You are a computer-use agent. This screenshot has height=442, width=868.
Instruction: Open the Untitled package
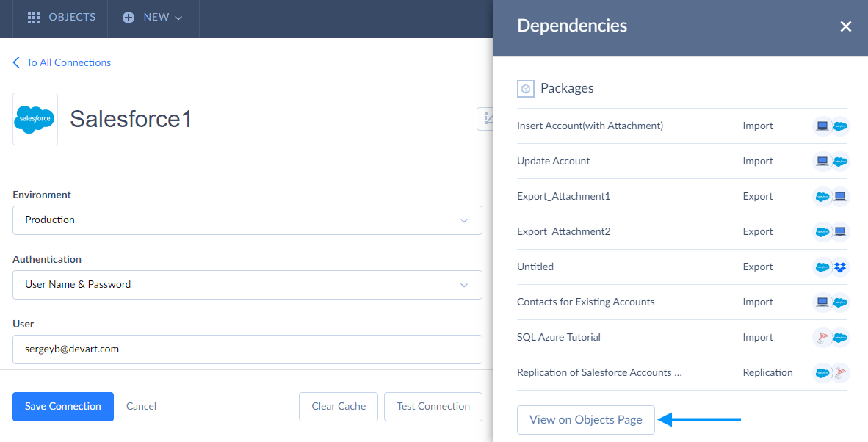[x=535, y=267]
